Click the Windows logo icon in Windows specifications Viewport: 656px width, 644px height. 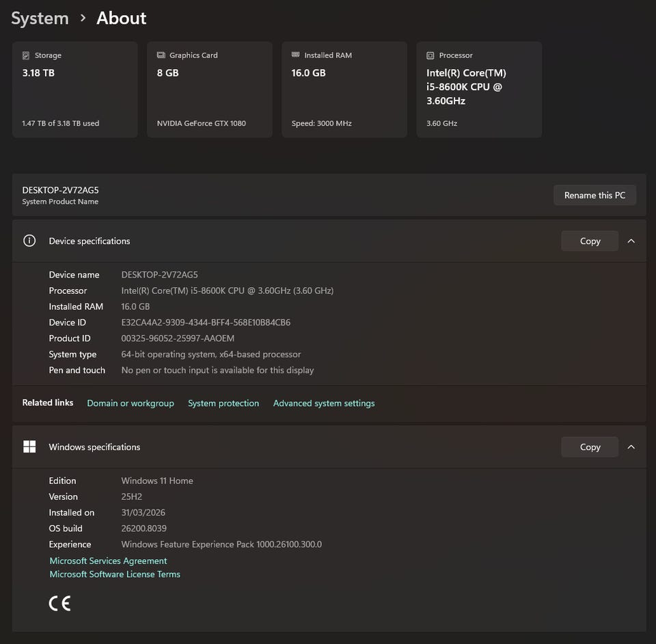pos(29,446)
